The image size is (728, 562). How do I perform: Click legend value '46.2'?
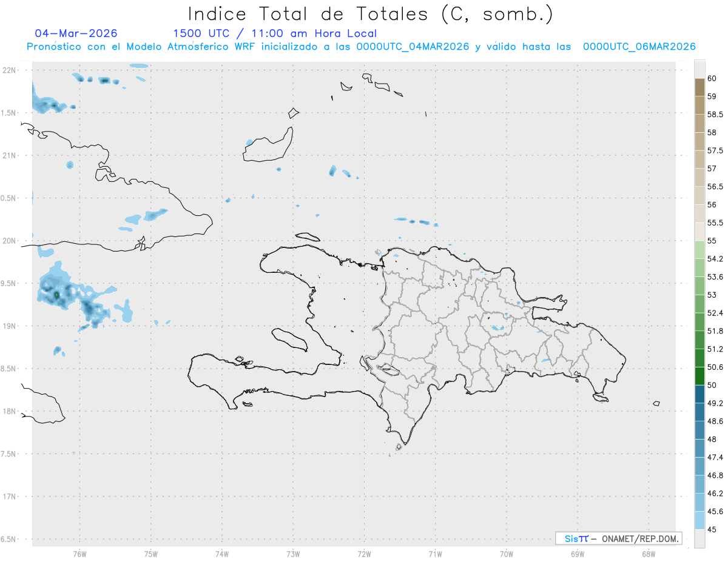tap(715, 493)
